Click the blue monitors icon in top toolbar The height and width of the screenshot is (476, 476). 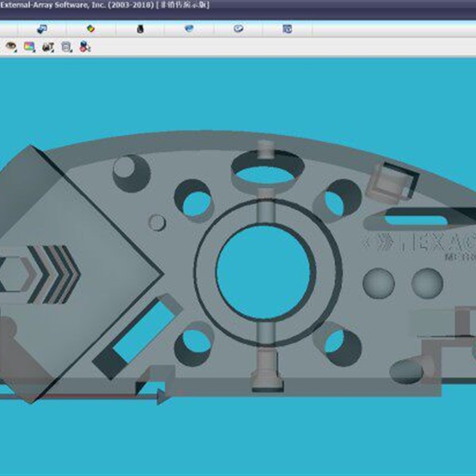pyautogui.click(x=42, y=29)
